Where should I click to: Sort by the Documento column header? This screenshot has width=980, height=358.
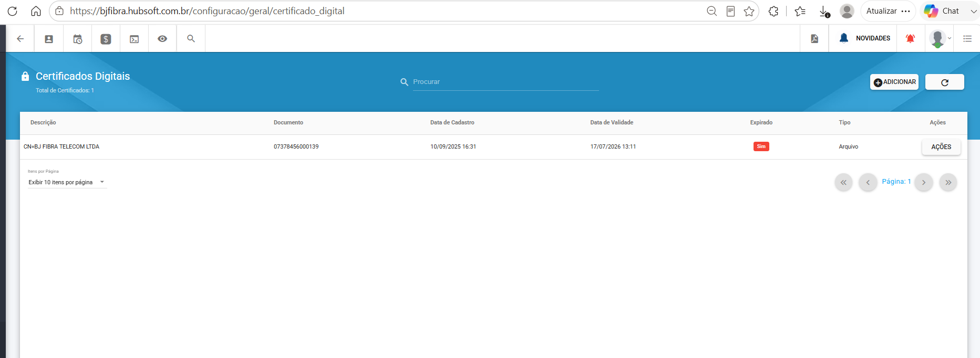click(x=288, y=122)
